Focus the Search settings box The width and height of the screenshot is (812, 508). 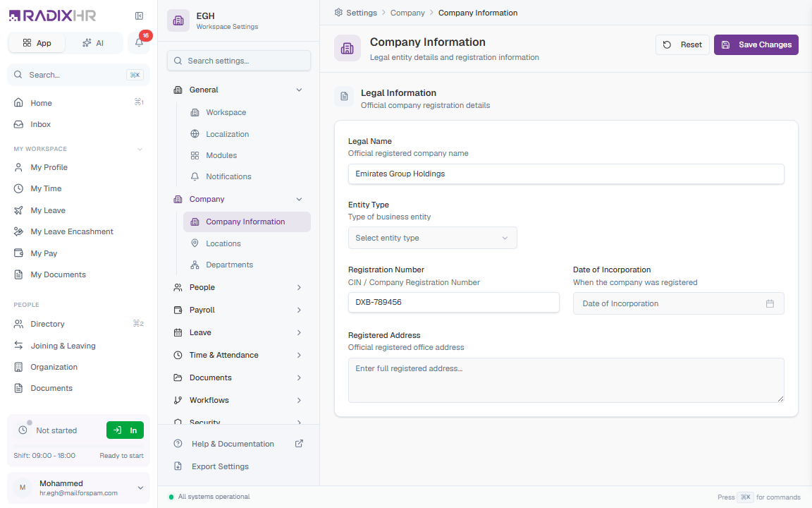pyautogui.click(x=239, y=61)
